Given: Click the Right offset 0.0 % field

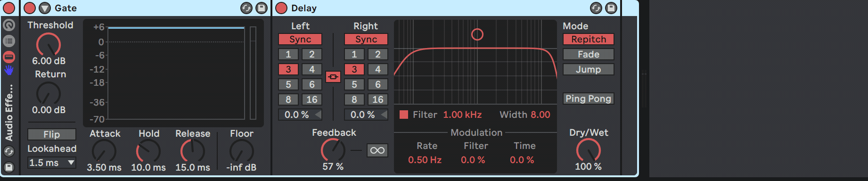Looking at the screenshot, I should (366, 115).
